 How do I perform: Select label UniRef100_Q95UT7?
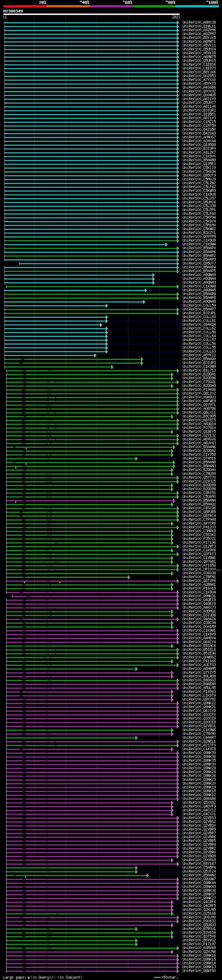[199, 263]
